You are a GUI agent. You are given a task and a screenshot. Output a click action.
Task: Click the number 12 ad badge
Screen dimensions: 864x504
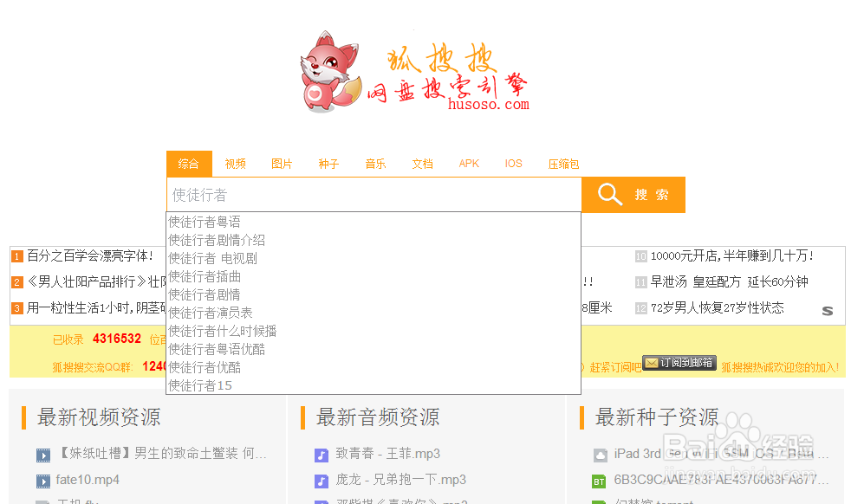[x=640, y=308]
